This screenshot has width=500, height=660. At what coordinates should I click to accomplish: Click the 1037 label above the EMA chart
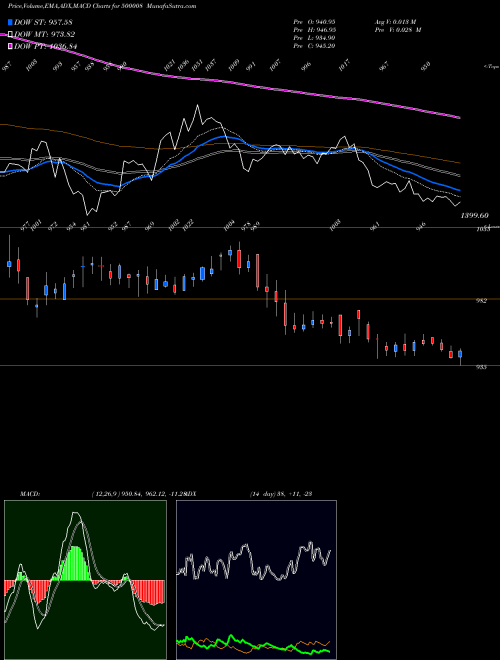(x=210, y=64)
